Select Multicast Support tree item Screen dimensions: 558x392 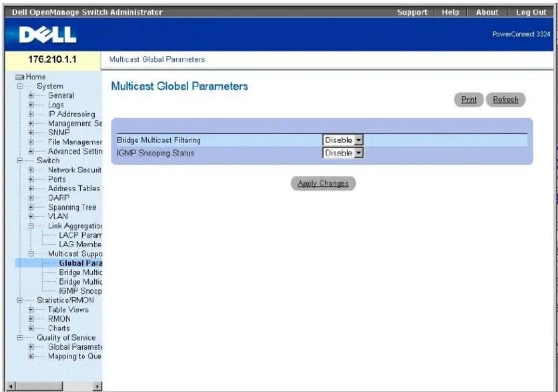tap(75, 254)
